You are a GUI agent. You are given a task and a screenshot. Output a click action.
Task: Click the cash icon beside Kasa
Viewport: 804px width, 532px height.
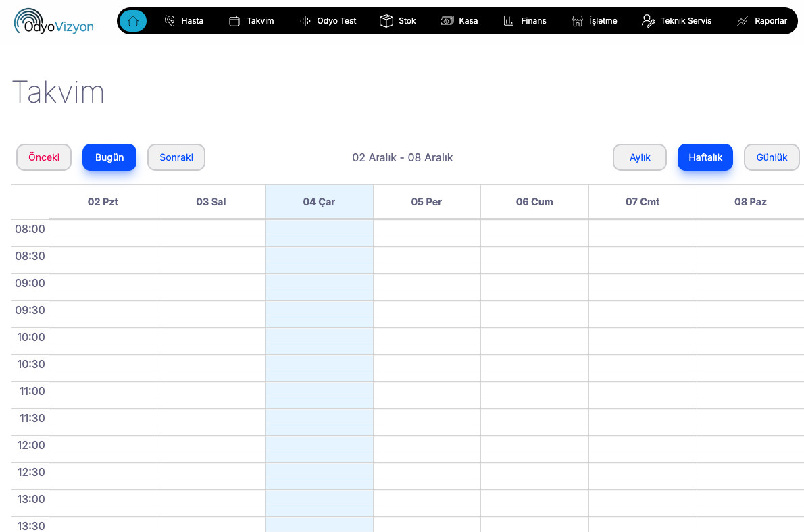pos(447,21)
